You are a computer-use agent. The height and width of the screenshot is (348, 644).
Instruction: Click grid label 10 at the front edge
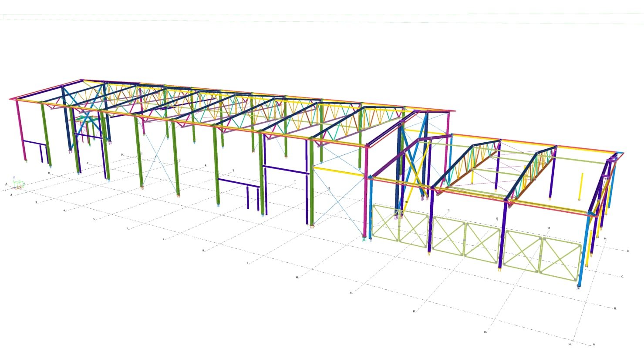pyautogui.click(x=297, y=277)
